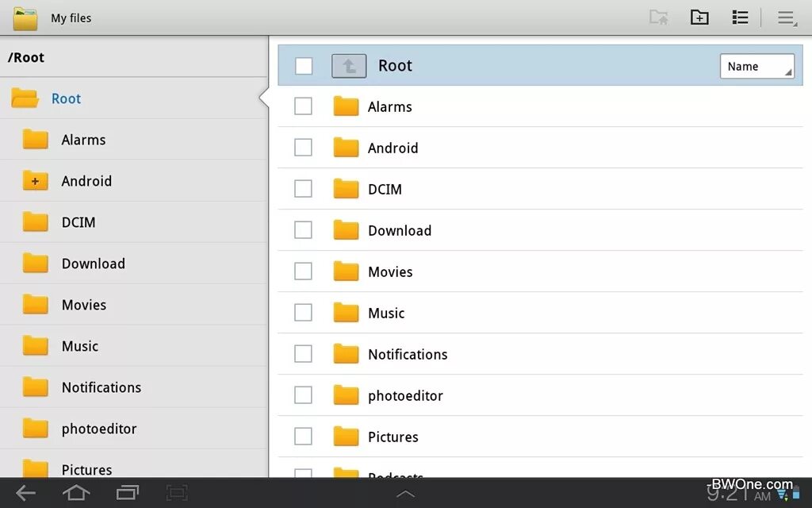Open the photoeditor folder icon in main list
The width and height of the screenshot is (812, 508).
pos(346,395)
